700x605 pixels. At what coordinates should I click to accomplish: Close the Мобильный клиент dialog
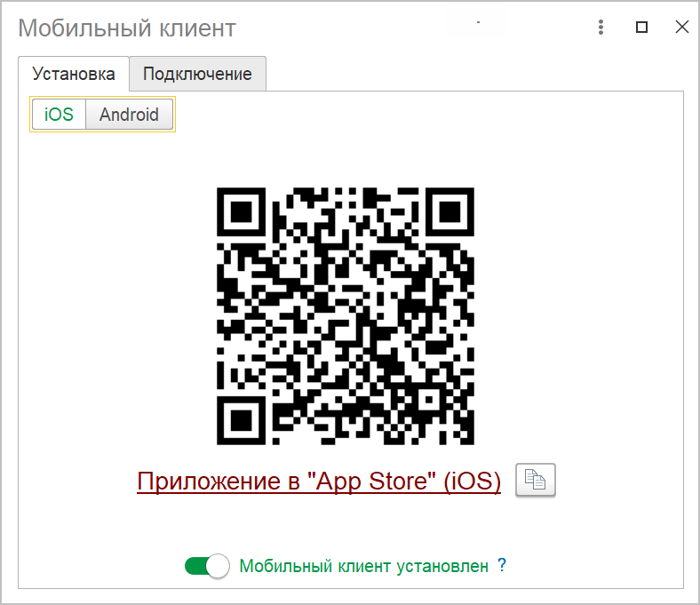tap(681, 27)
